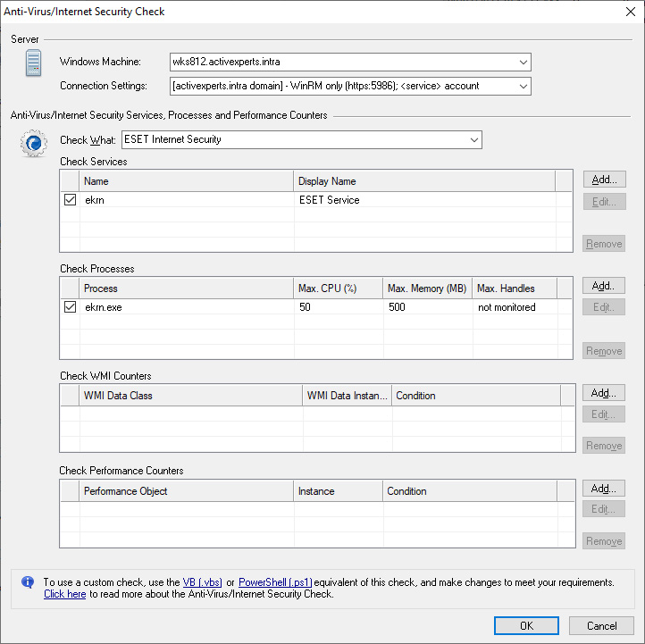Viewport: 645px width, 644px height.
Task: Edit the selected process in Check Processes
Action: (603, 306)
